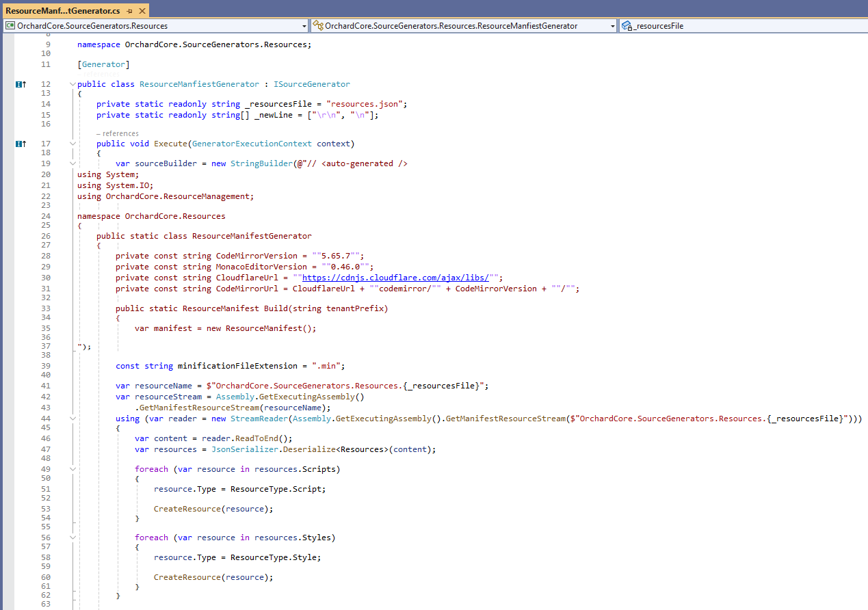Click the [Generator] attribute text
Image resolution: width=868 pixels, height=610 pixels.
point(103,64)
